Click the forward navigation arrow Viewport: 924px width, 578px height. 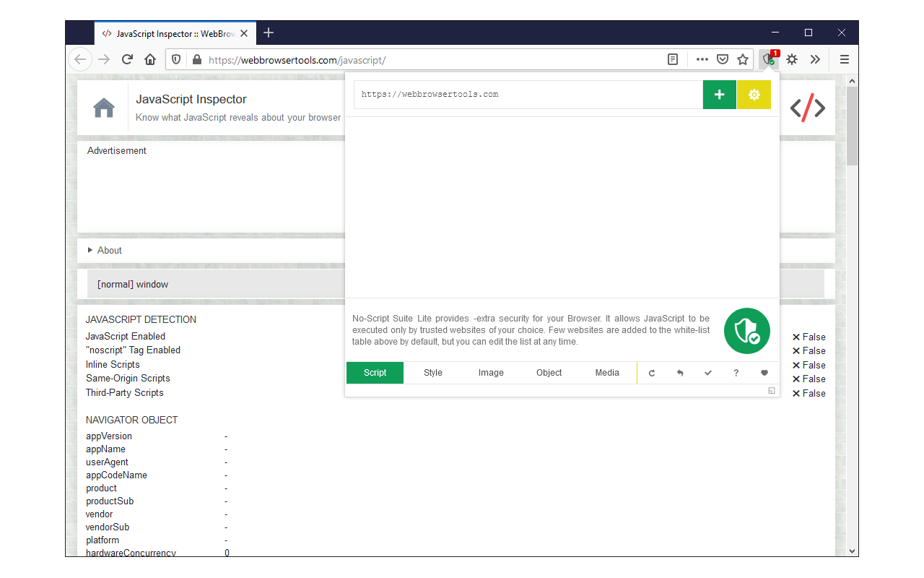(x=104, y=59)
